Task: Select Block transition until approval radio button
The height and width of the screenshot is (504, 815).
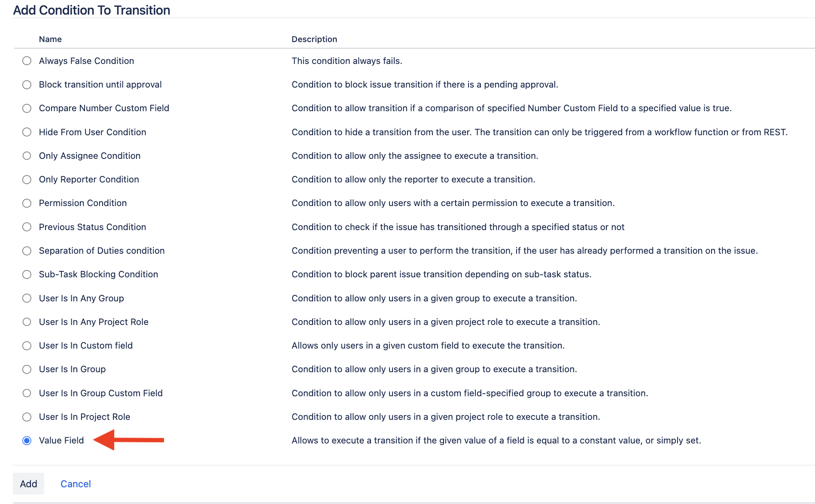Action: point(27,85)
